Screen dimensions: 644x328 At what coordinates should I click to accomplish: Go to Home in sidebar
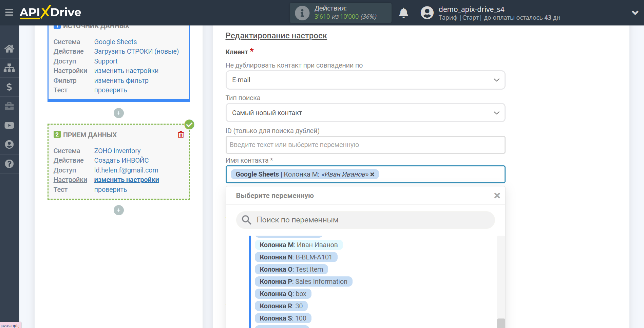tap(9, 49)
